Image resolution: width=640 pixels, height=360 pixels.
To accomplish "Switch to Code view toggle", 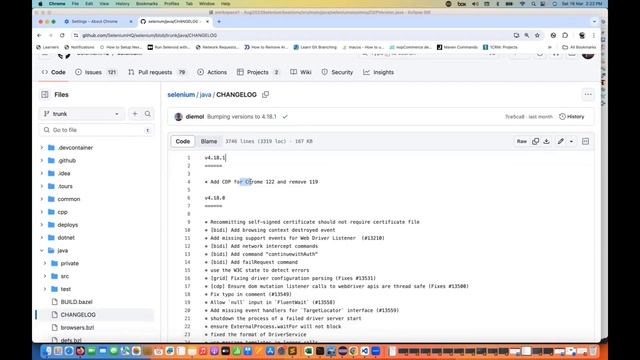I will 183,141.
